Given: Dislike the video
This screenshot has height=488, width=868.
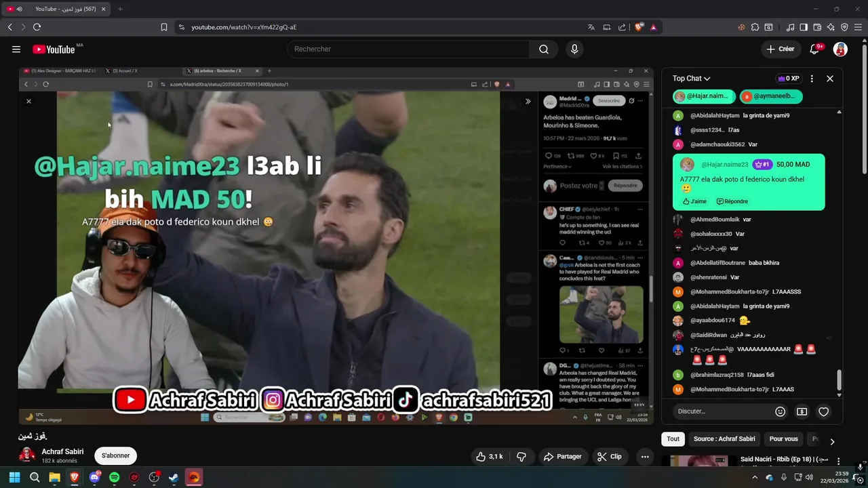Looking at the screenshot, I should [x=521, y=457].
